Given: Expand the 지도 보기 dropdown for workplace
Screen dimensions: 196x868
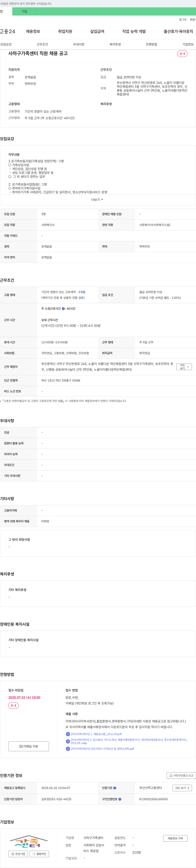Looking at the screenshot, I should [x=184, y=367].
